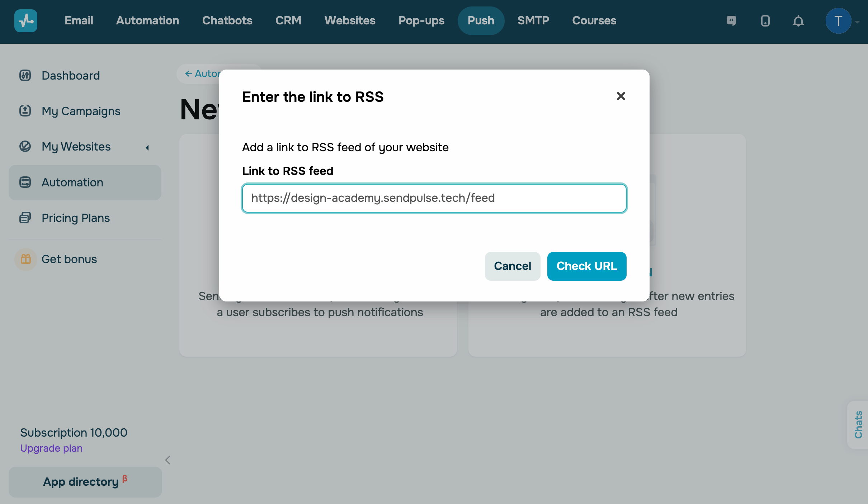This screenshot has height=504, width=868.
Task: Go to the SMTP section
Action: [x=533, y=20]
